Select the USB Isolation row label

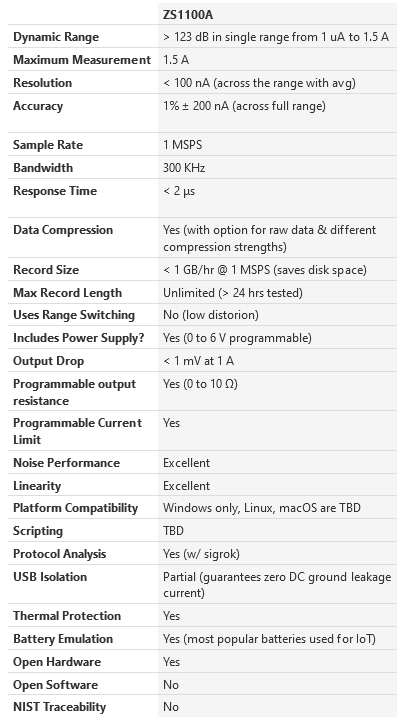click(50, 577)
